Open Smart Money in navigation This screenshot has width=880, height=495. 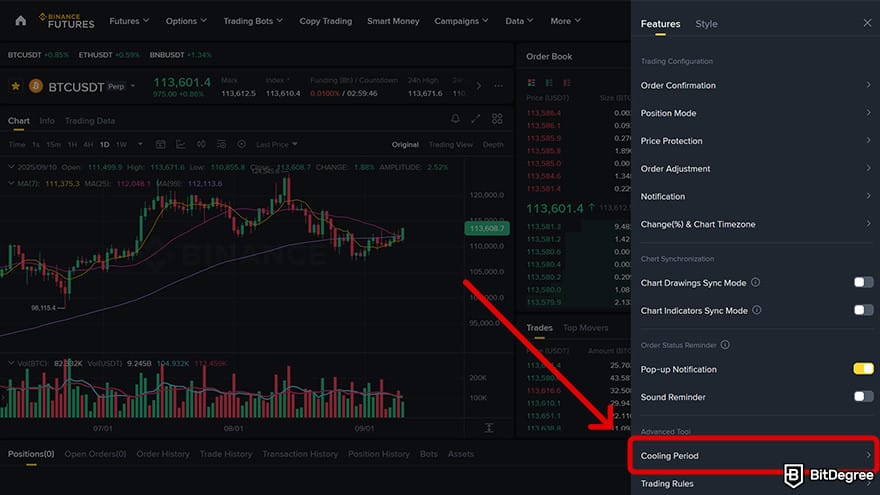393,21
